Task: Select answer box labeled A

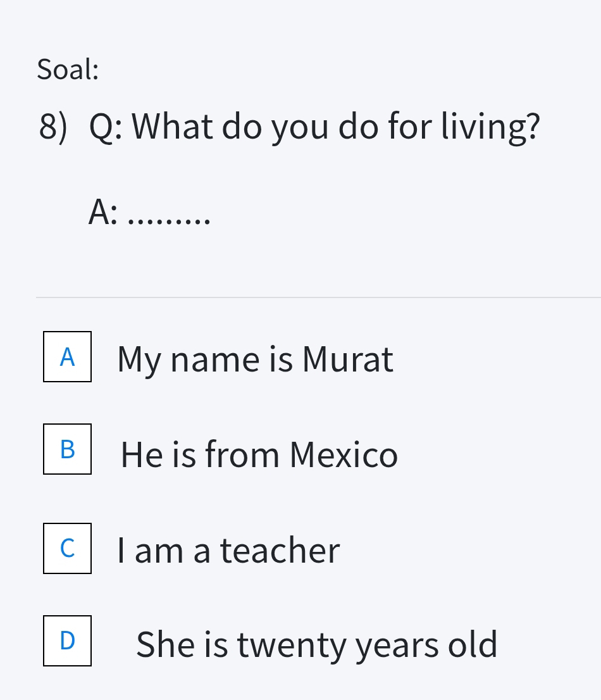Action: [67, 357]
